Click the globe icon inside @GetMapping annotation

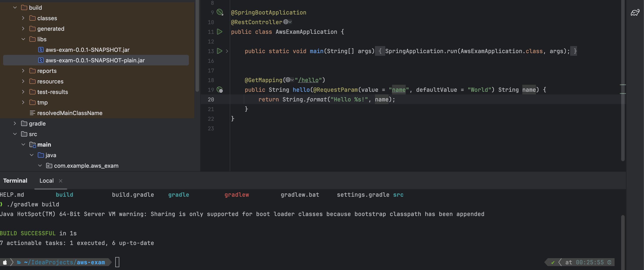pyautogui.click(x=288, y=80)
